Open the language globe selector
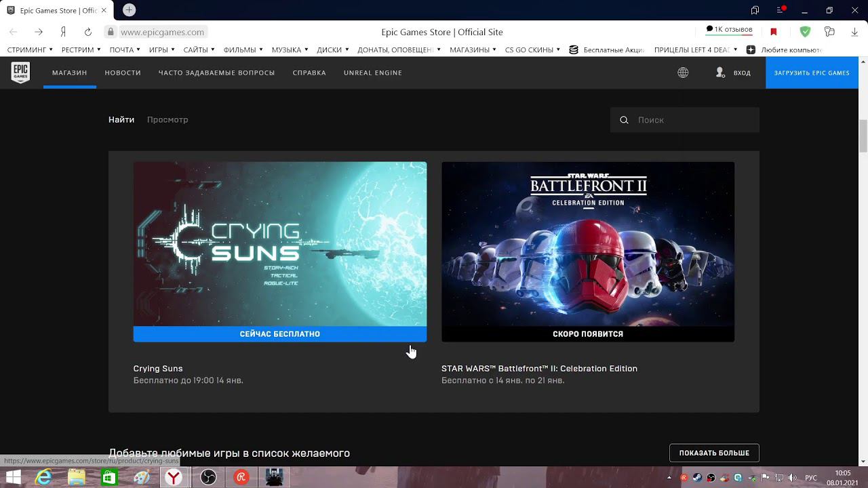This screenshot has height=488, width=868. click(x=683, y=73)
